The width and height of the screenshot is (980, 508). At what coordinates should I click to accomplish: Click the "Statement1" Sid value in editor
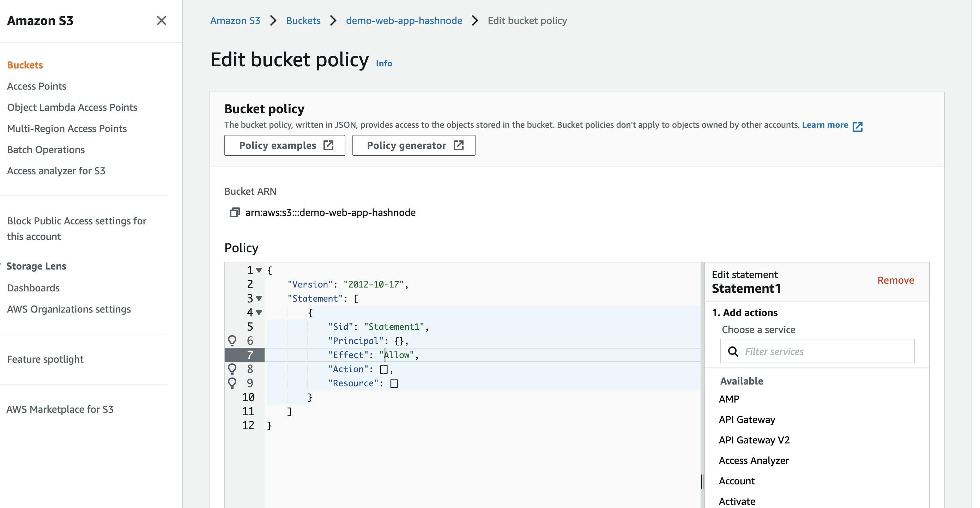tap(394, 327)
